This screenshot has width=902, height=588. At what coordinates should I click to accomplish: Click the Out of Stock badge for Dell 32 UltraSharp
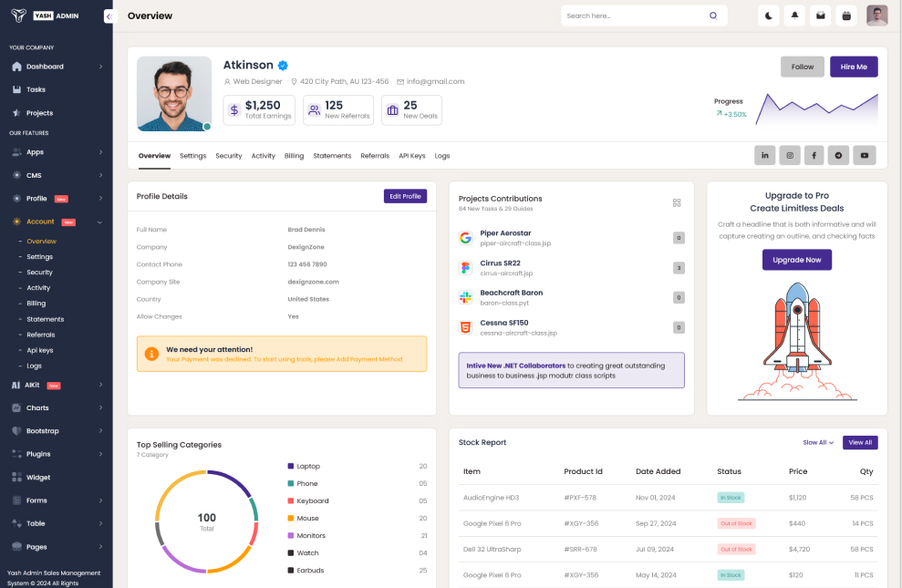tap(736, 550)
